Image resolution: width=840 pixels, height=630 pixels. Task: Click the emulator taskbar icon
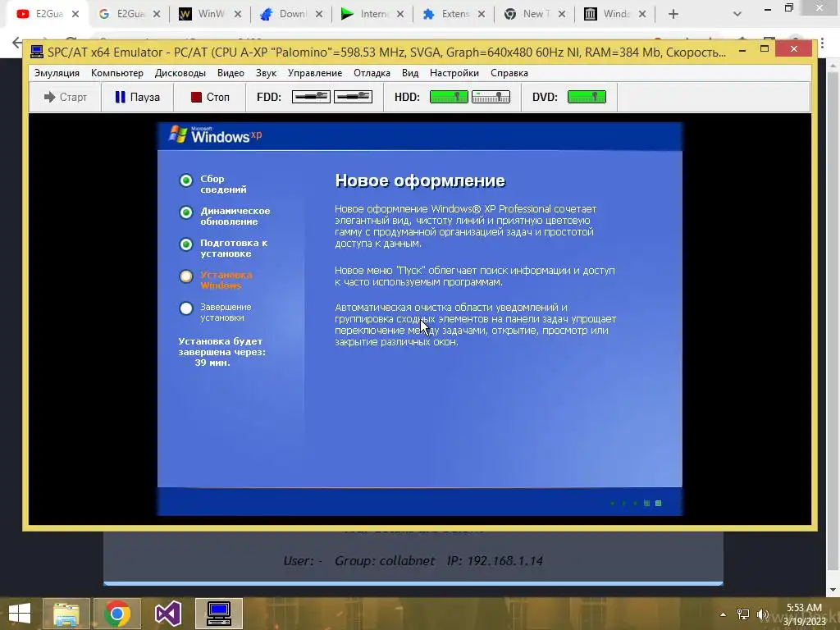[218, 614]
